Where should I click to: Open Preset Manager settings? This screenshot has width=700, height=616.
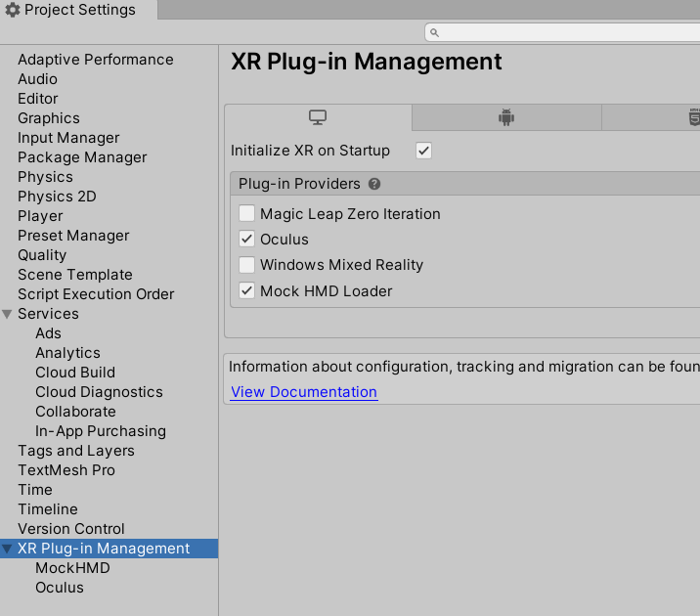73,236
